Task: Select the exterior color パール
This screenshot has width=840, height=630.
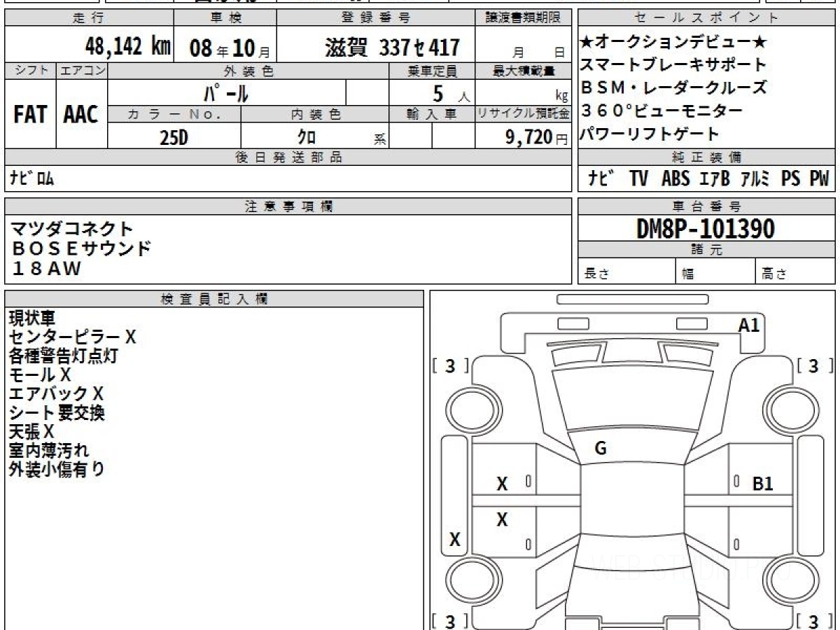Action: [x=226, y=92]
